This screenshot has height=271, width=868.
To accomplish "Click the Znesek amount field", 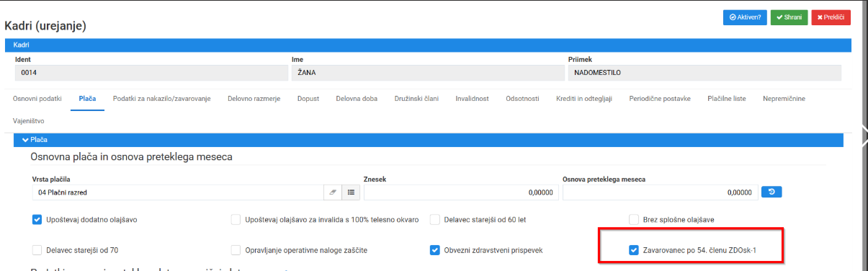I will click(460, 192).
